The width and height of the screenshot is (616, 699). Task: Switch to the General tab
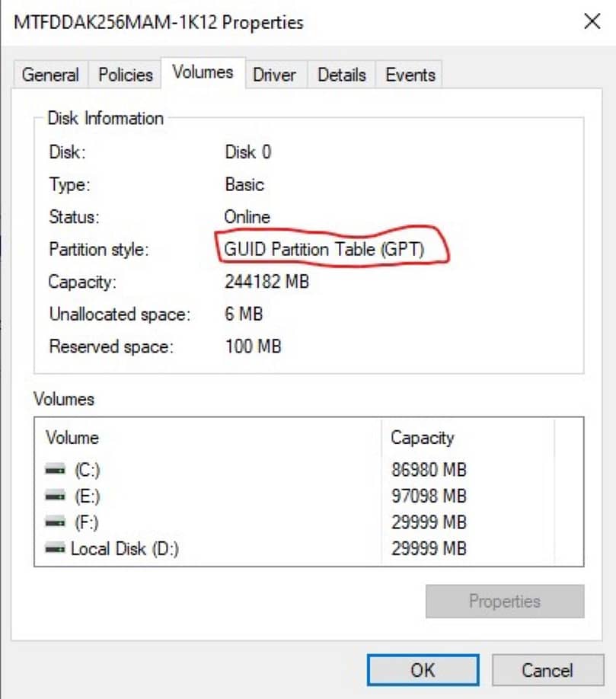[50, 74]
